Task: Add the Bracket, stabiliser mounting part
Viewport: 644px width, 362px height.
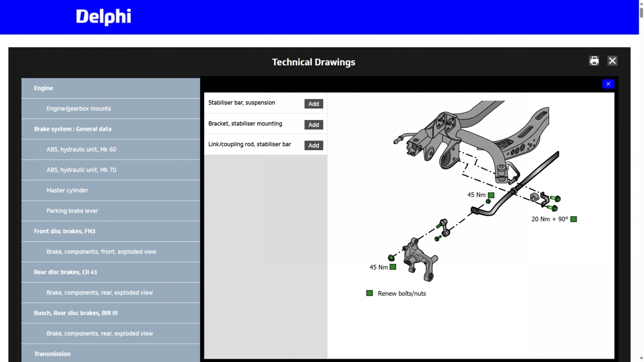Action: (x=313, y=124)
